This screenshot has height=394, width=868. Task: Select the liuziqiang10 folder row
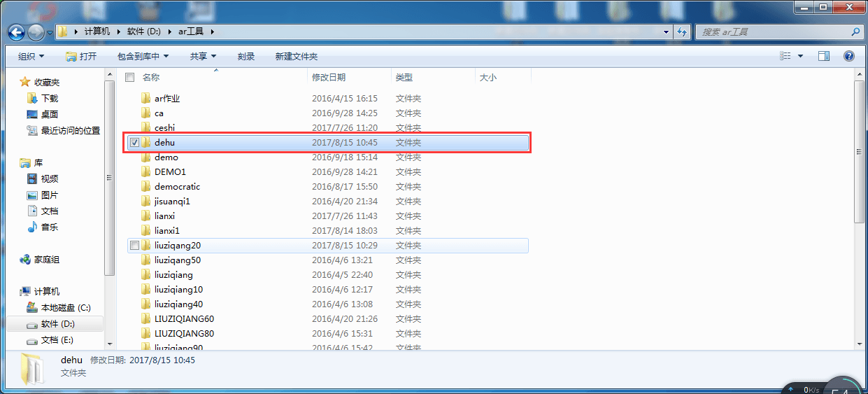[x=327, y=289]
